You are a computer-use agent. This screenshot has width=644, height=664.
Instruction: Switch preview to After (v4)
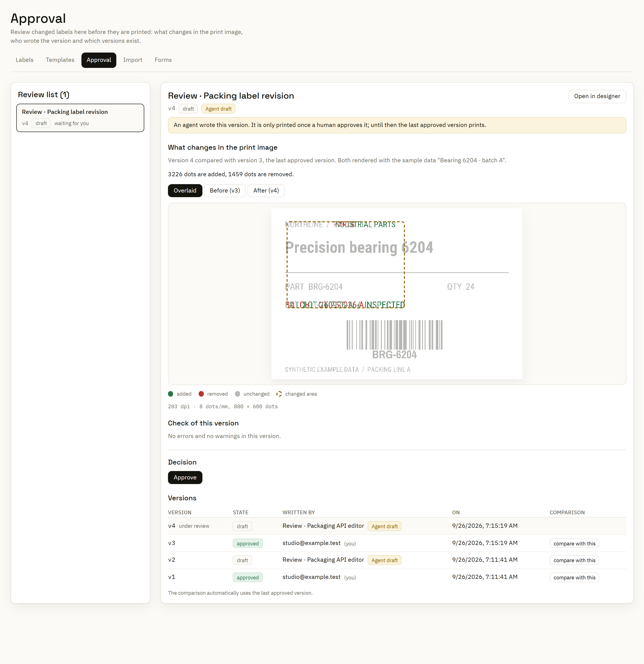click(x=266, y=190)
